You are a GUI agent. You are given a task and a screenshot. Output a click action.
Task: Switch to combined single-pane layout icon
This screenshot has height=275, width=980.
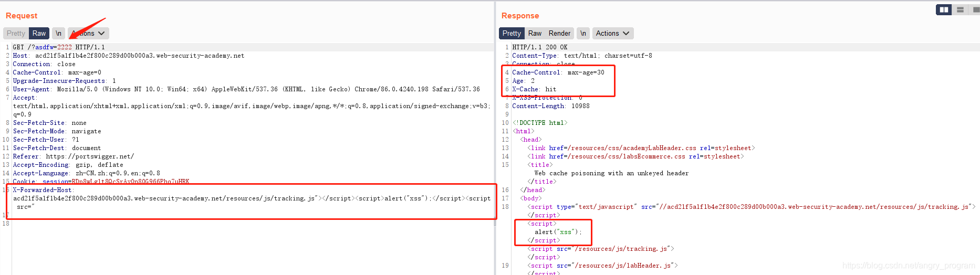click(975, 9)
